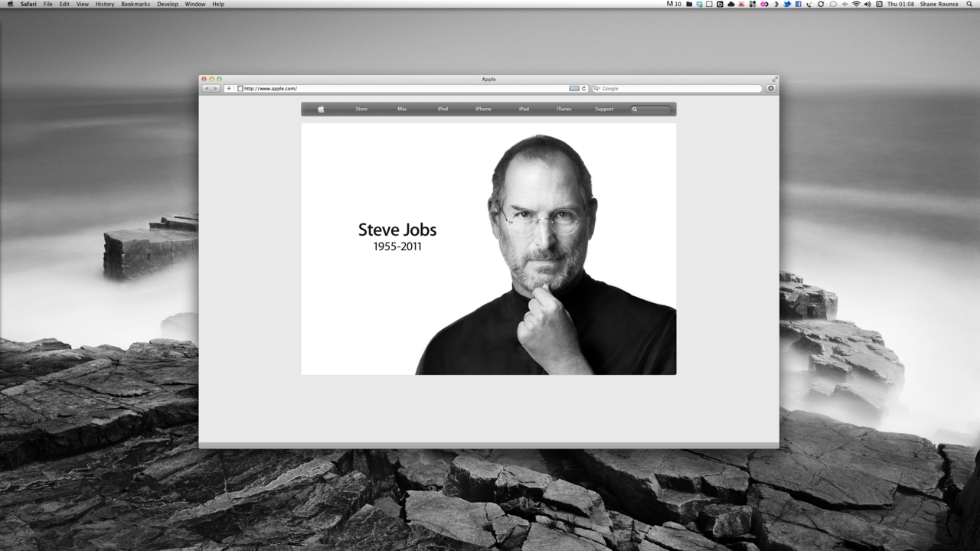The height and width of the screenshot is (551, 980).
Task: Open the Twitter bird menu bar icon
Action: (x=786, y=4)
